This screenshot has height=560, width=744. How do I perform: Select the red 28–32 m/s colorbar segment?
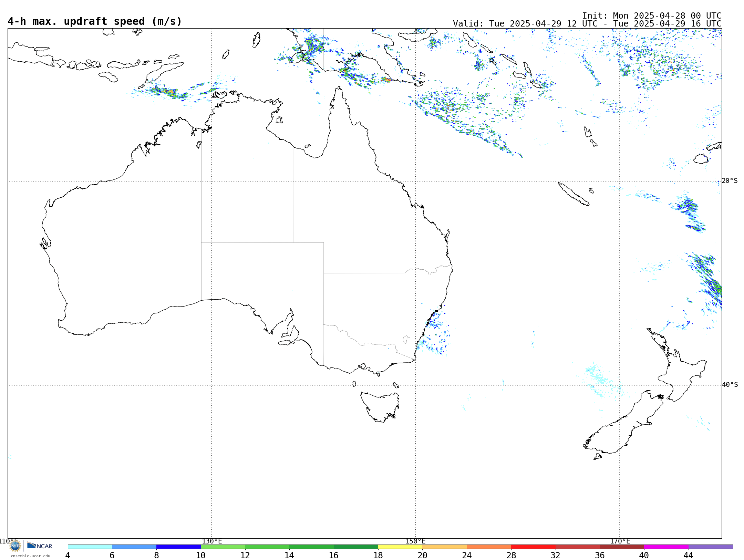pyautogui.click(x=533, y=547)
